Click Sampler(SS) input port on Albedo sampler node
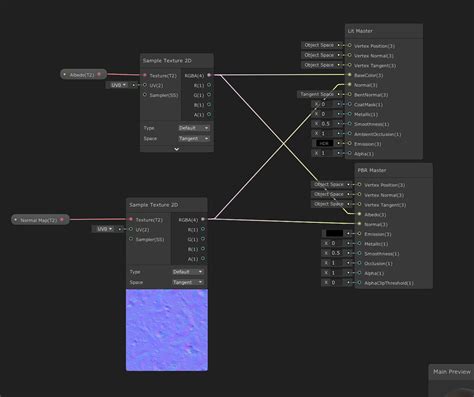This screenshot has width=474, height=397. [145, 95]
